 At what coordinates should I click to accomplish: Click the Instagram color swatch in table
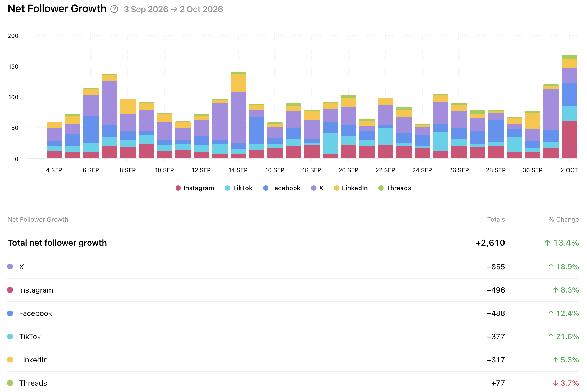point(10,290)
